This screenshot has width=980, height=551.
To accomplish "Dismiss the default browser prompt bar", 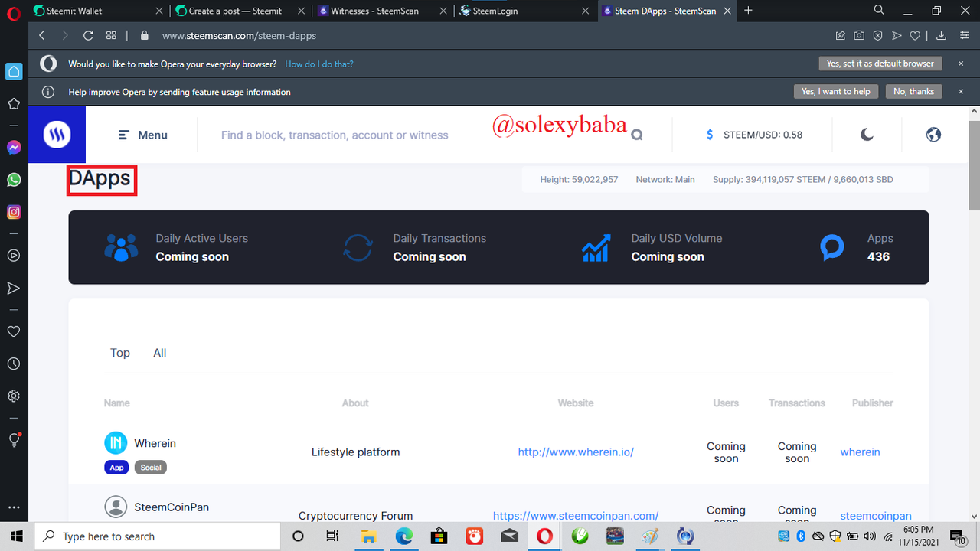I will click(961, 64).
